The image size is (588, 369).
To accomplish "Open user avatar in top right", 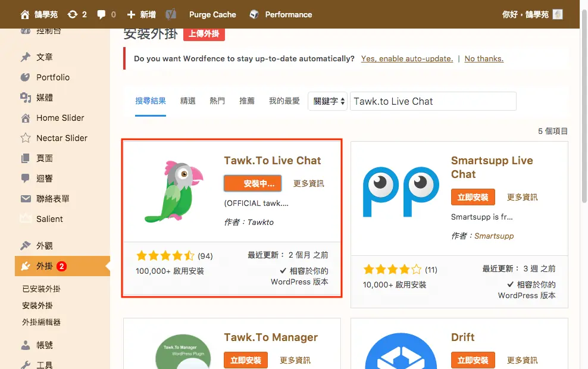I will (x=558, y=14).
